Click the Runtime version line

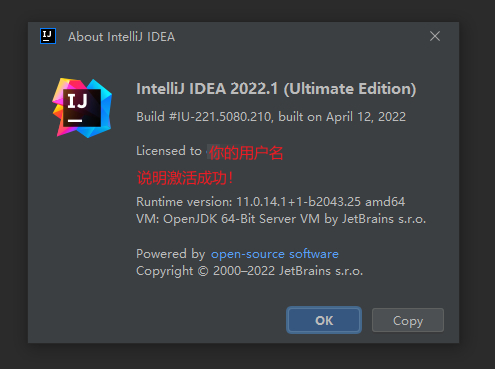coord(271,202)
